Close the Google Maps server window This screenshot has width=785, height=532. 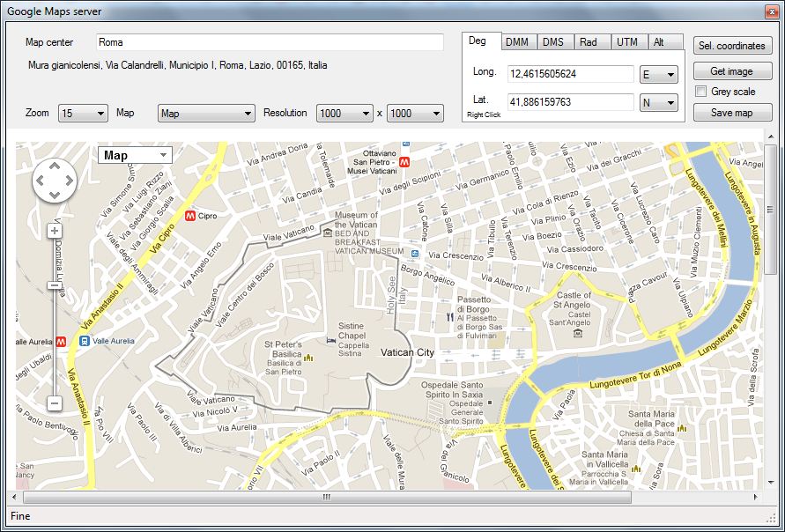[771, 11]
